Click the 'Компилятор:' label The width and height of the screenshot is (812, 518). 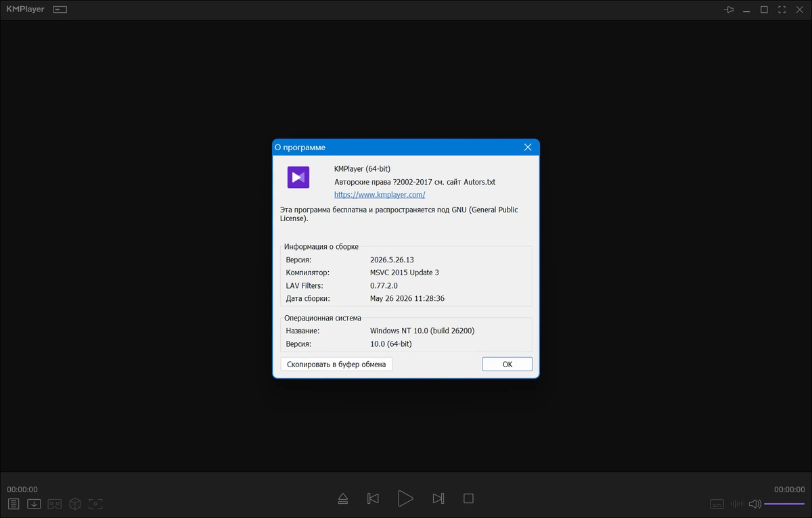pyautogui.click(x=307, y=273)
